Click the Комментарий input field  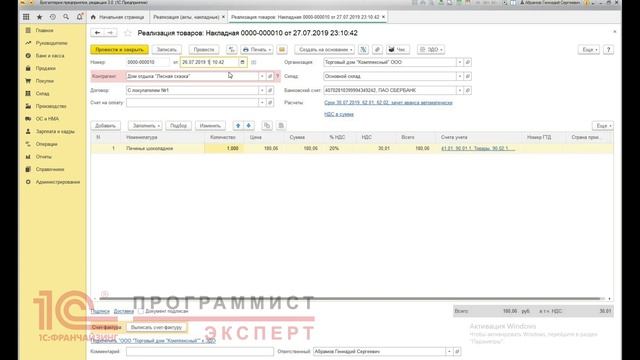(x=200, y=351)
